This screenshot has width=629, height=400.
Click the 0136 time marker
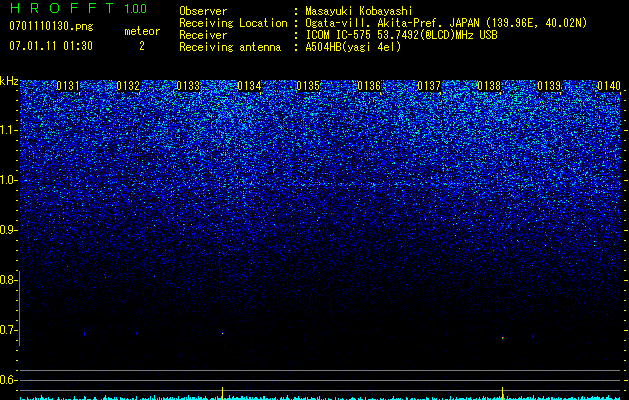coord(369,86)
